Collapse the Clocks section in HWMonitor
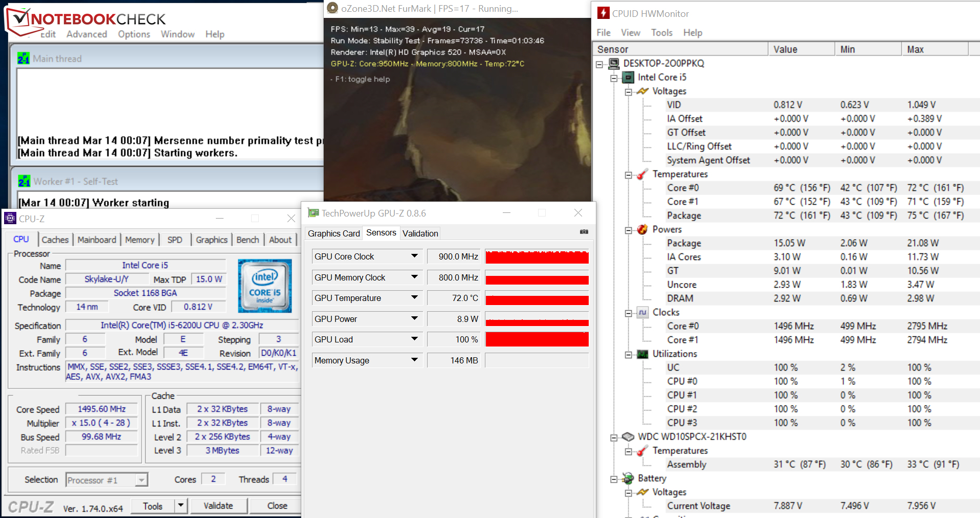 (x=629, y=313)
